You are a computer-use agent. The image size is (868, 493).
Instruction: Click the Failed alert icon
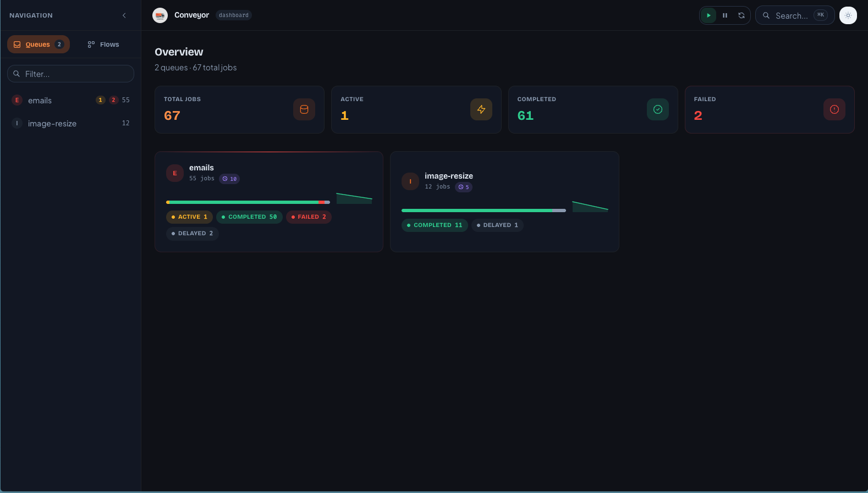tap(834, 109)
